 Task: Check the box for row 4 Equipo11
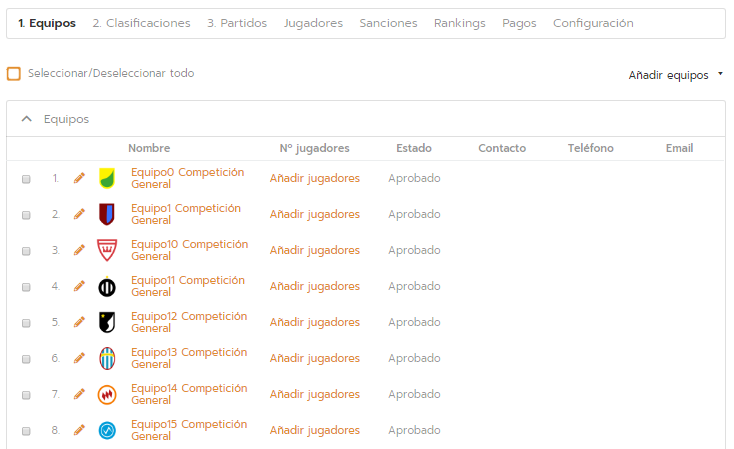tap(26, 287)
